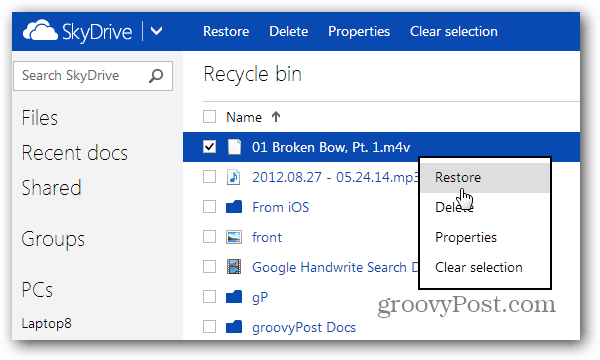
Task: Uncheck the 01 Broken Bow, Pt. 1.m4v checkbox
Action: click(209, 147)
